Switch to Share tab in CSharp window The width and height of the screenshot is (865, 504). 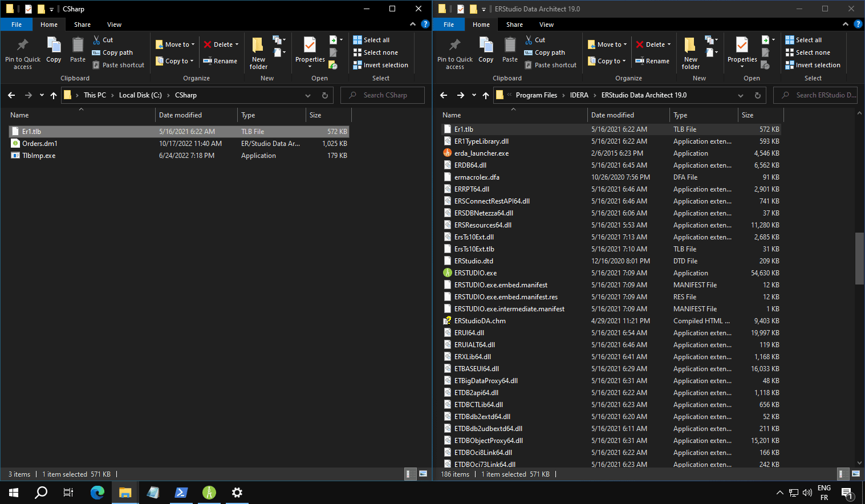[x=82, y=25]
